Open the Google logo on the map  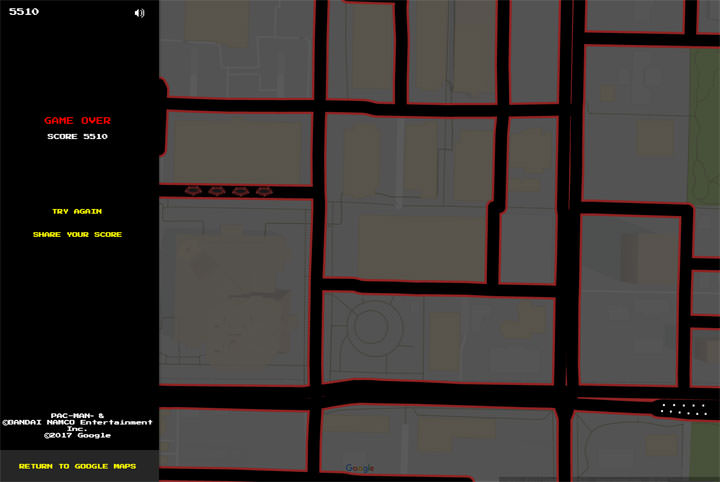click(x=360, y=468)
